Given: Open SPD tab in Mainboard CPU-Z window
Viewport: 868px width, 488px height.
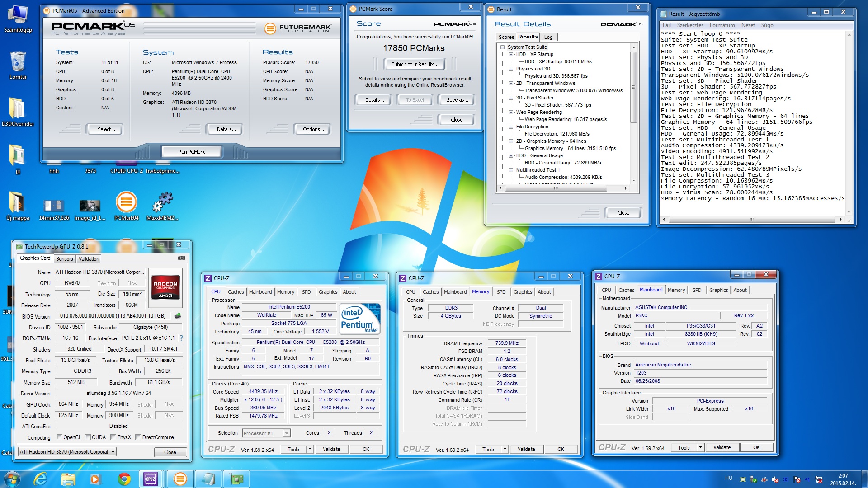Looking at the screenshot, I should click(697, 290).
